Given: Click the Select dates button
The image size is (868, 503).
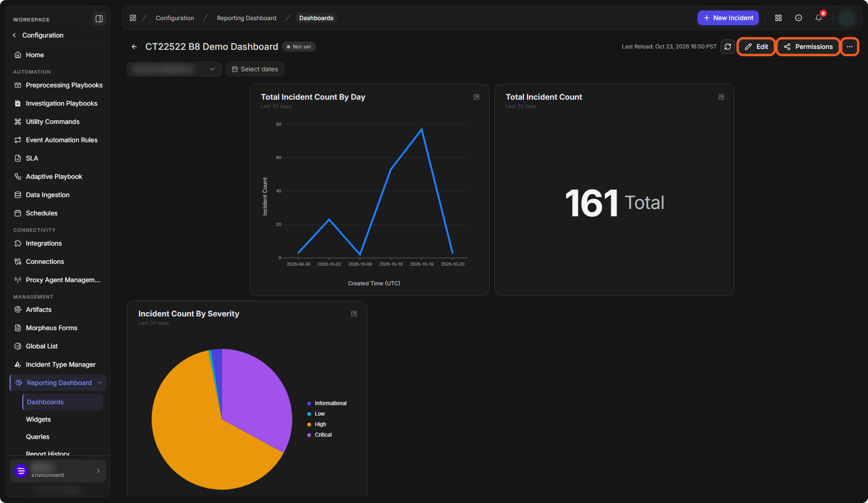Looking at the screenshot, I should coord(254,69).
